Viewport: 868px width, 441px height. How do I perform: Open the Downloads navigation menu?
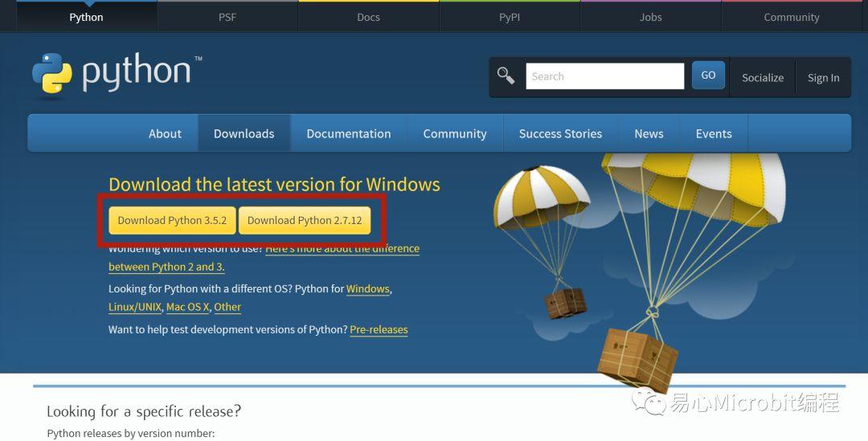tap(244, 133)
